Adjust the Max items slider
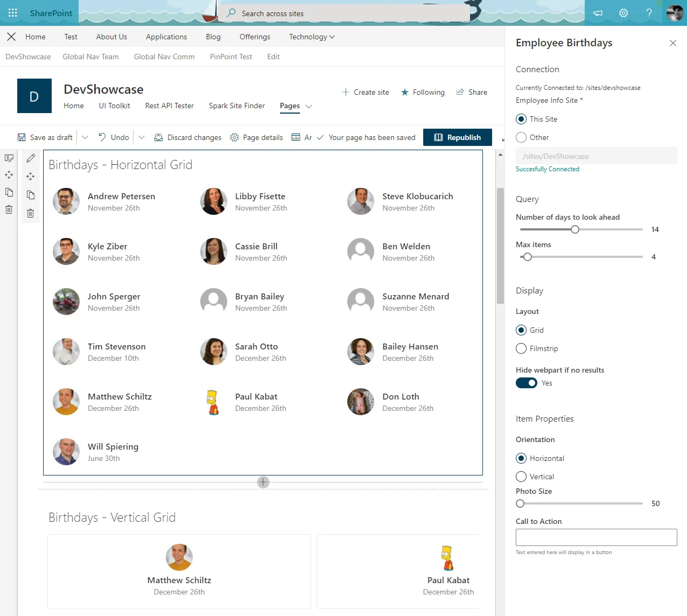This screenshot has height=616, width=687. tap(528, 257)
